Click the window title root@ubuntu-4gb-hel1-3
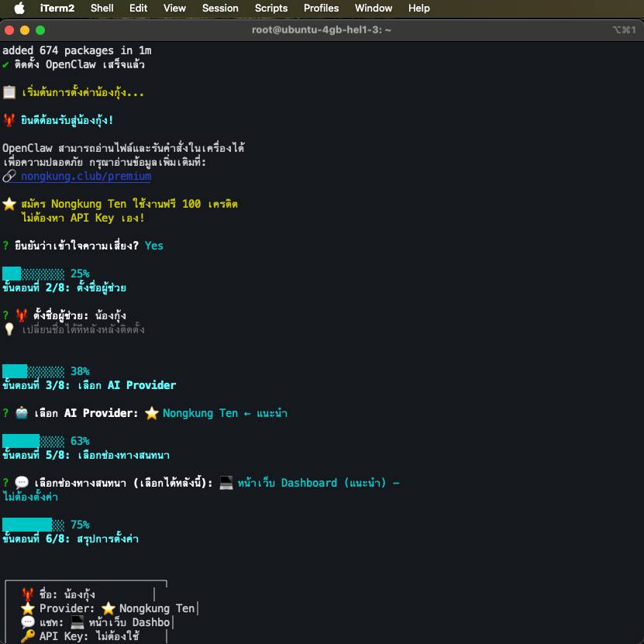644x644 pixels. click(322, 29)
